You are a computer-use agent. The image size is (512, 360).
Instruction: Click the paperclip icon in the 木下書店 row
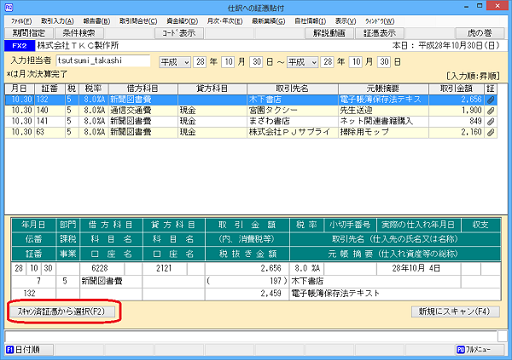tap(490, 100)
